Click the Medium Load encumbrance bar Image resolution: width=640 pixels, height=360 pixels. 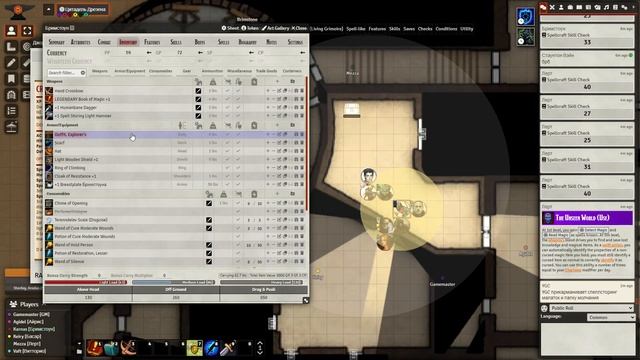[x=173, y=282]
